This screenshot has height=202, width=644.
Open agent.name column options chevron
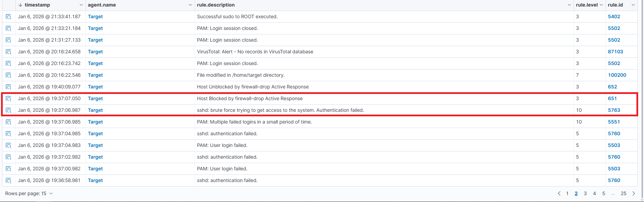coord(191,5)
